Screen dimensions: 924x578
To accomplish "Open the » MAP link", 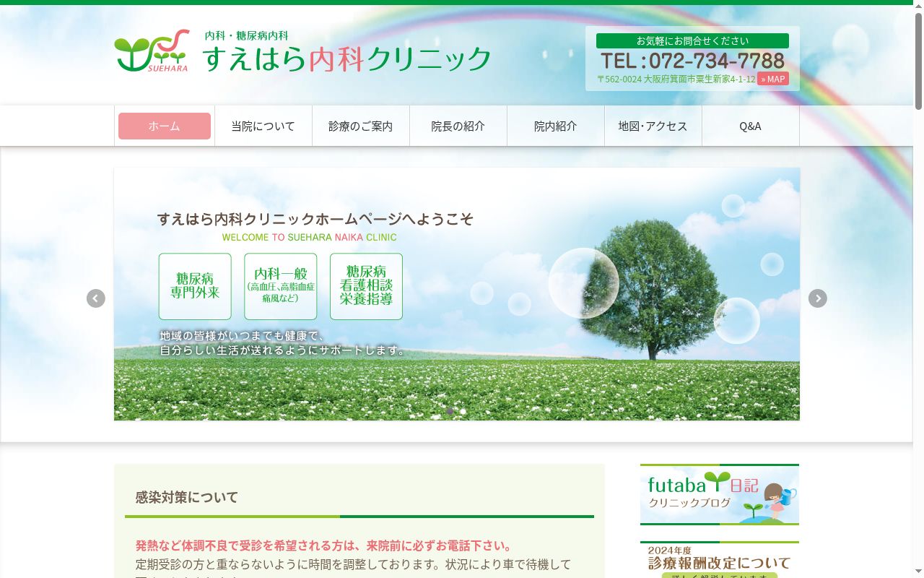I will 772,79.
